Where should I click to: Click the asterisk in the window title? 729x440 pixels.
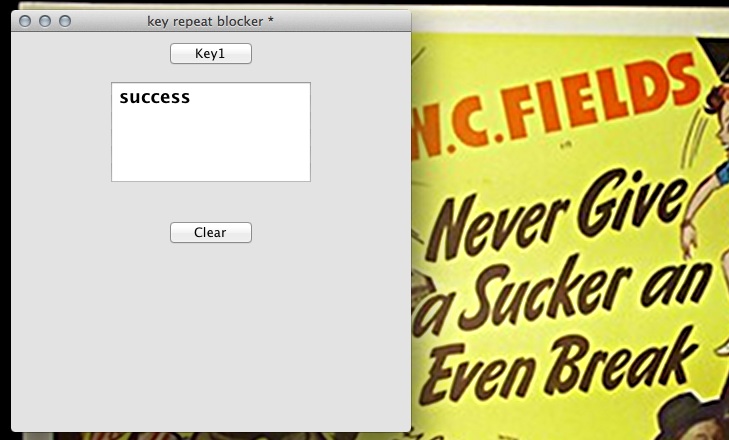271,21
